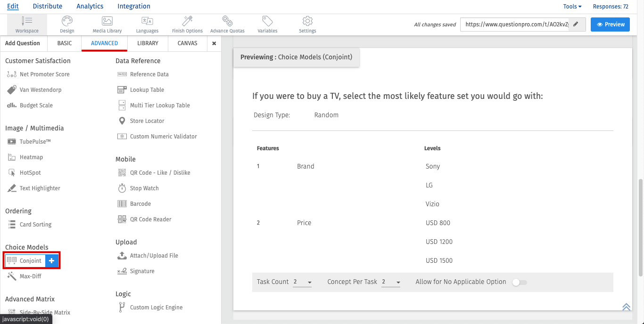Open the survey Settings gear
Screen dimensions: 644x324
307,24
